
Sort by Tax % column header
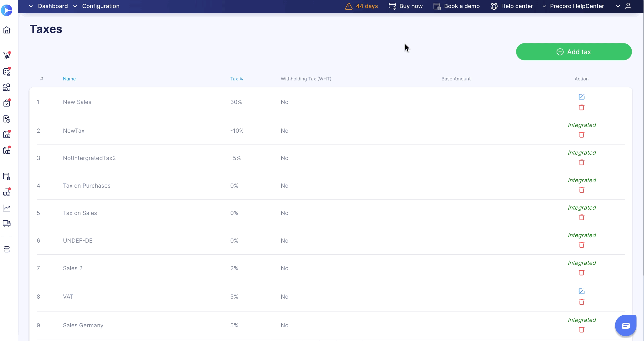tap(236, 79)
